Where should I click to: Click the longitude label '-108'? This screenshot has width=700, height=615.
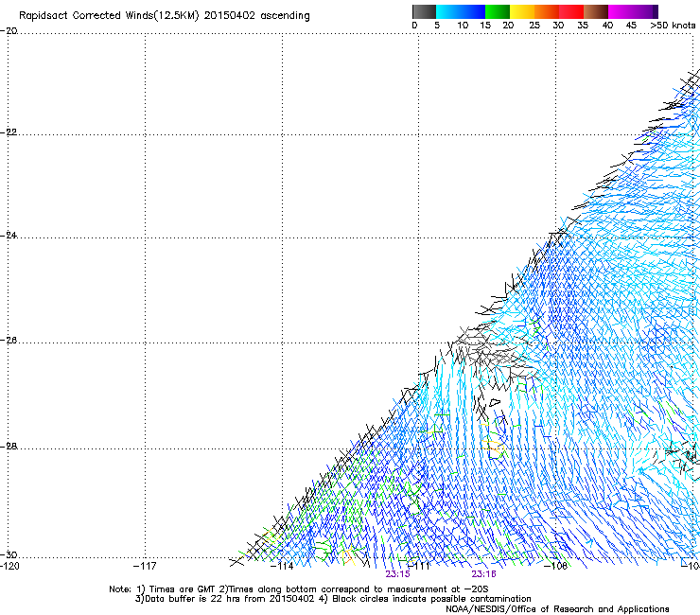[556, 566]
